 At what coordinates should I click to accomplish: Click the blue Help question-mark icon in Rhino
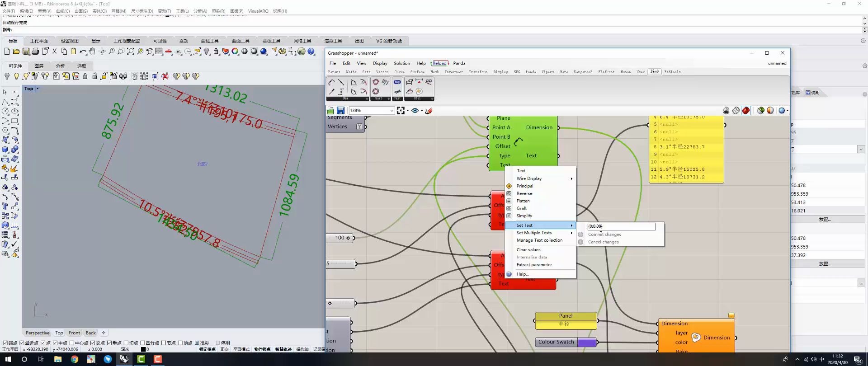311,52
